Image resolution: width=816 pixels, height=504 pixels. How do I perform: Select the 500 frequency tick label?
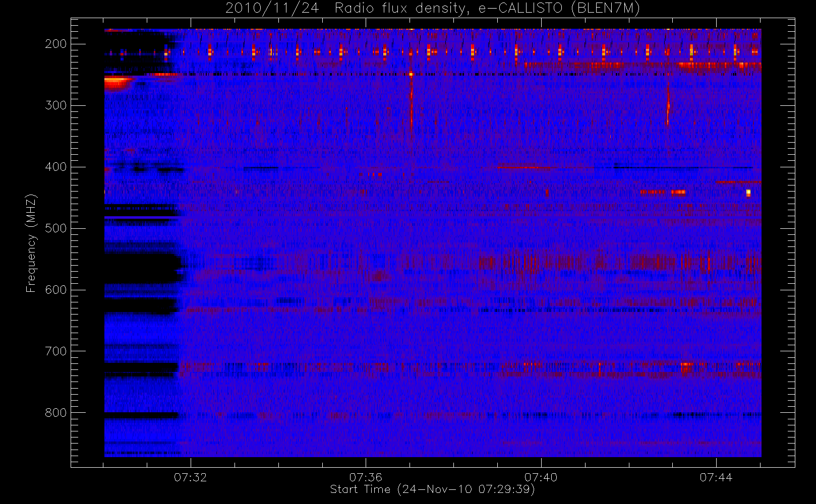[56, 228]
